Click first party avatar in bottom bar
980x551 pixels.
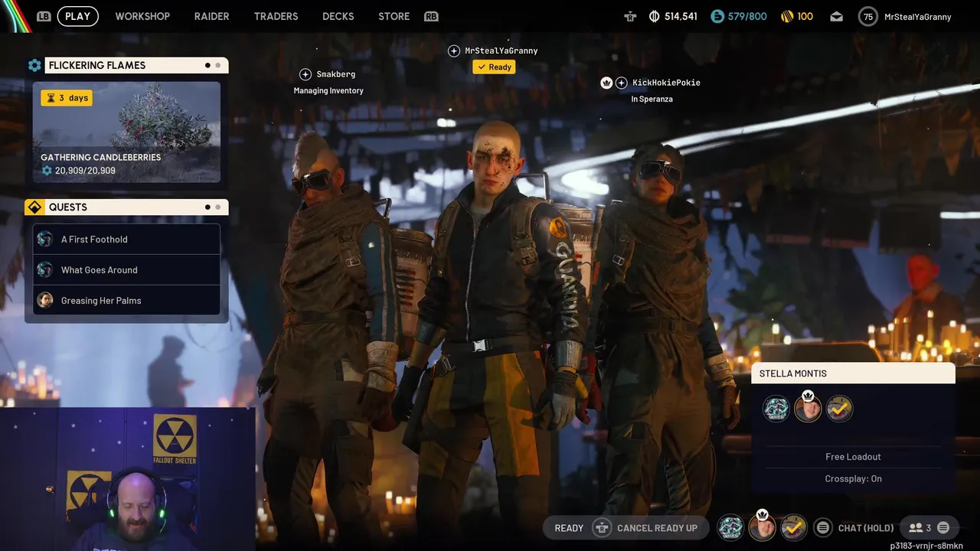[x=730, y=527]
